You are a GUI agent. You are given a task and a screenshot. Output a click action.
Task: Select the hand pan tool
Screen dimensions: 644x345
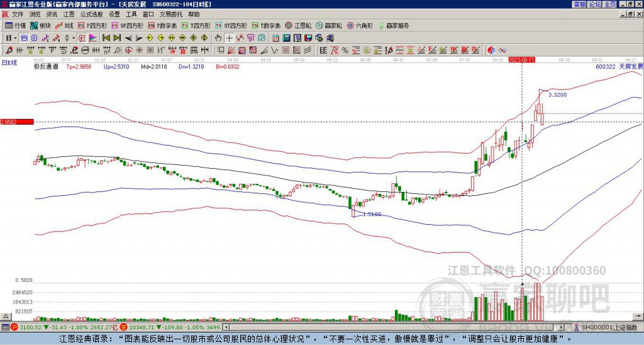coord(218,38)
